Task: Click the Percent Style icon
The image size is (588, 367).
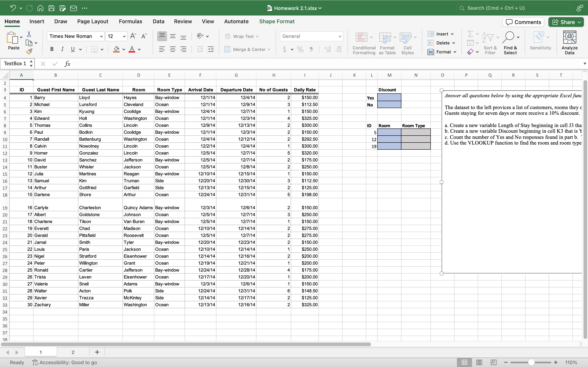Action: (x=300, y=50)
